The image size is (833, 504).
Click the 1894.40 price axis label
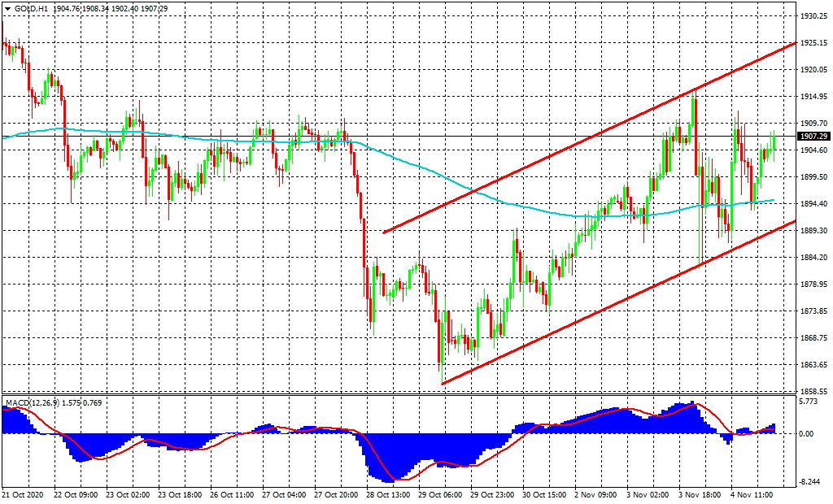tap(813, 204)
